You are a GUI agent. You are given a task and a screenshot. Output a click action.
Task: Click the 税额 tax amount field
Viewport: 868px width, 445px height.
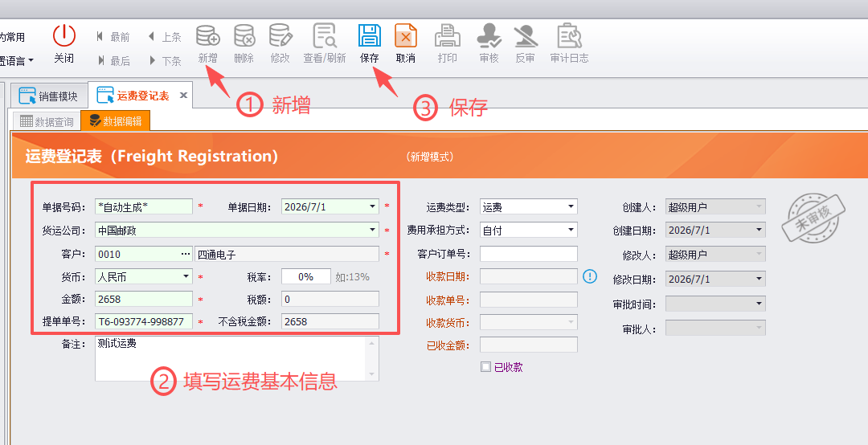point(330,300)
